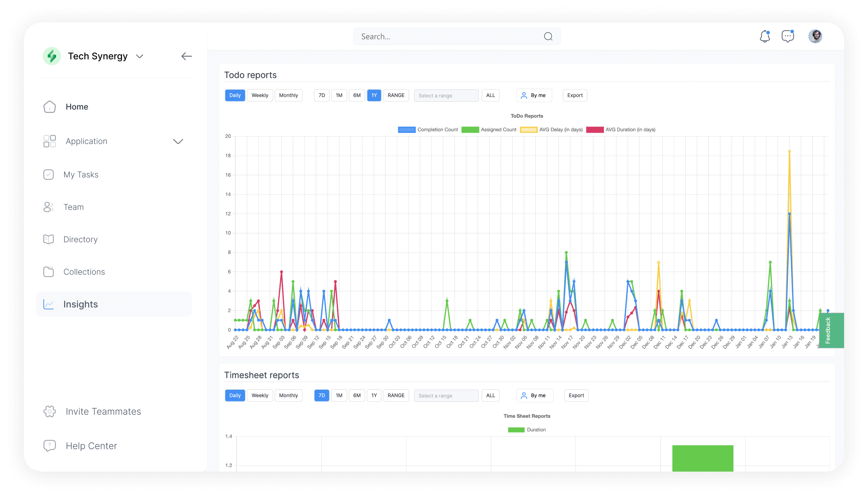Toggle By me filter in Todo reports
Image resolution: width=868 pixels, height=497 pixels.
[x=534, y=96]
